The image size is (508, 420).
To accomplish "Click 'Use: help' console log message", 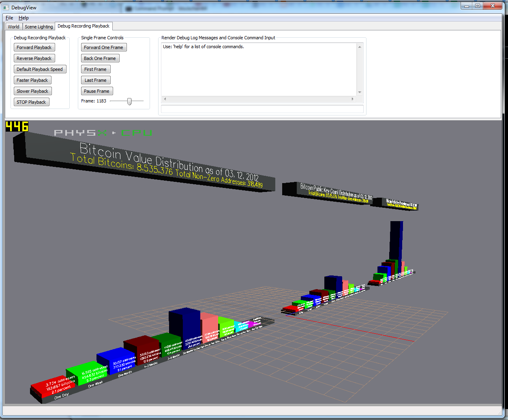I will pyautogui.click(x=204, y=47).
